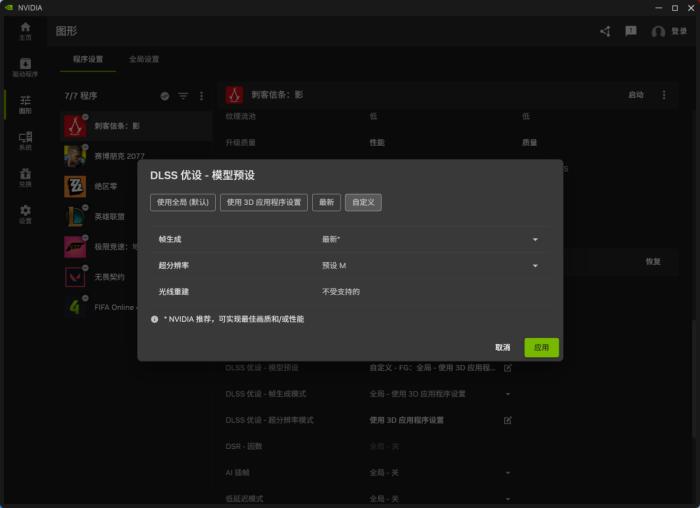Click the user avatar login icon
The height and width of the screenshot is (508, 700).
(658, 31)
